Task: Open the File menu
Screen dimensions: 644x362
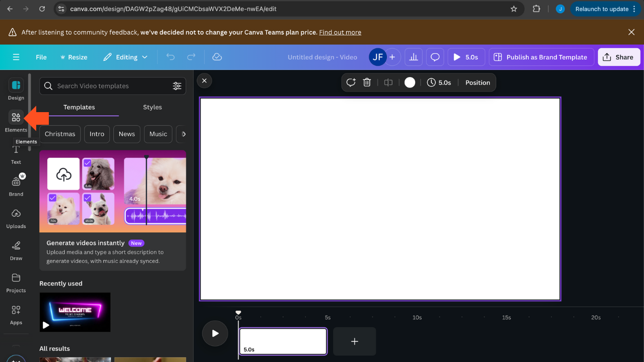Action: (41, 57)
